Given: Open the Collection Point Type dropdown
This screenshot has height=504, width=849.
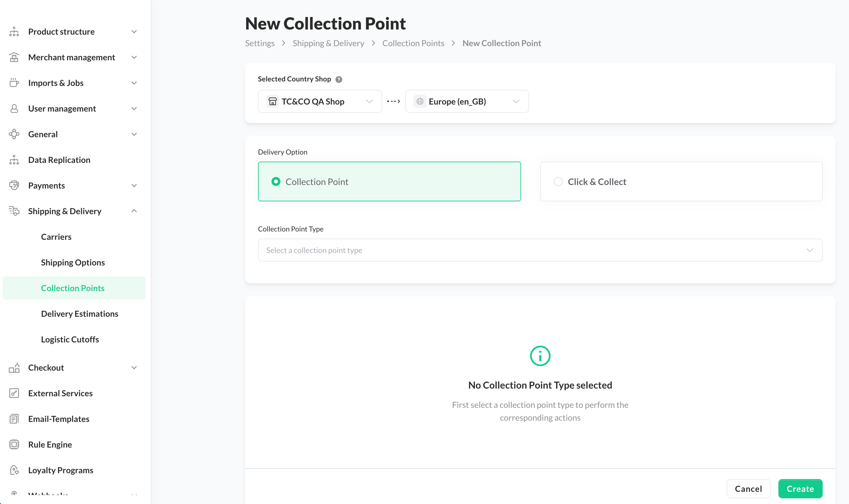Looking at the screenshot, I should (540, 250).
